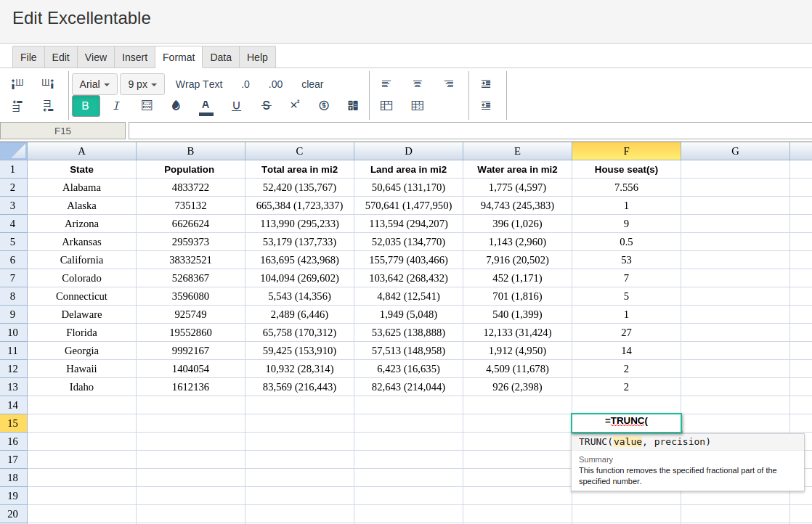Align cell text to the left
The width and height of the screenshot is (812, 524).
[386, 84]
